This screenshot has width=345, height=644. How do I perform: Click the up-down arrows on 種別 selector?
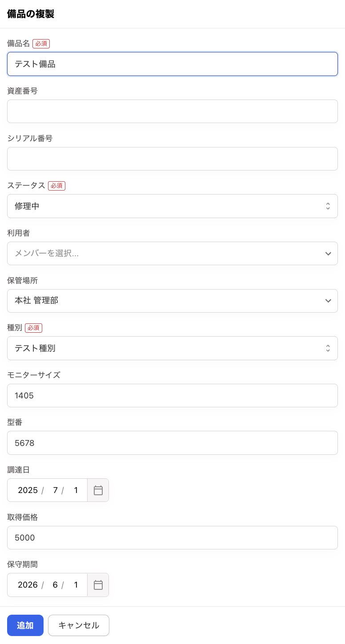click(x=328, y=348)
